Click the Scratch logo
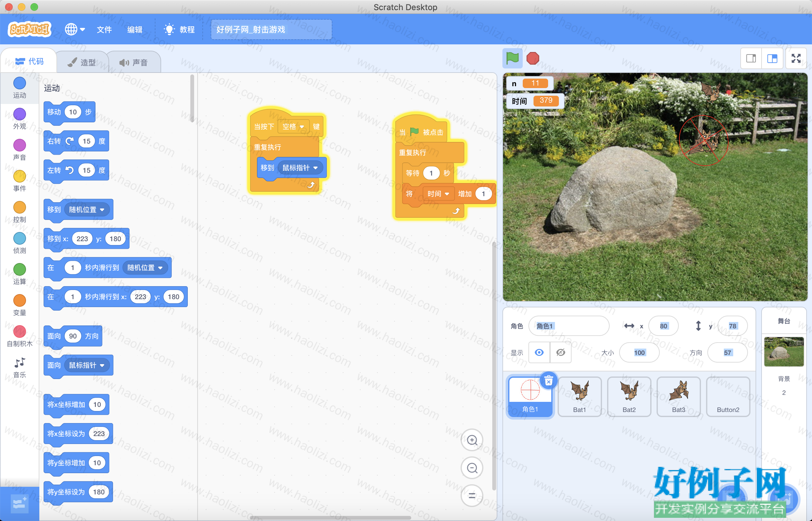812x521 pixels. pos(29,29)
